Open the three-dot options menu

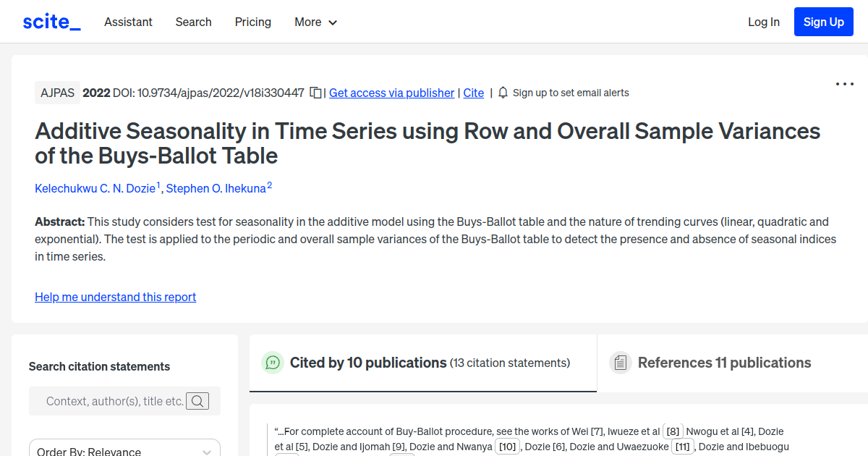(x=844, y=84)
